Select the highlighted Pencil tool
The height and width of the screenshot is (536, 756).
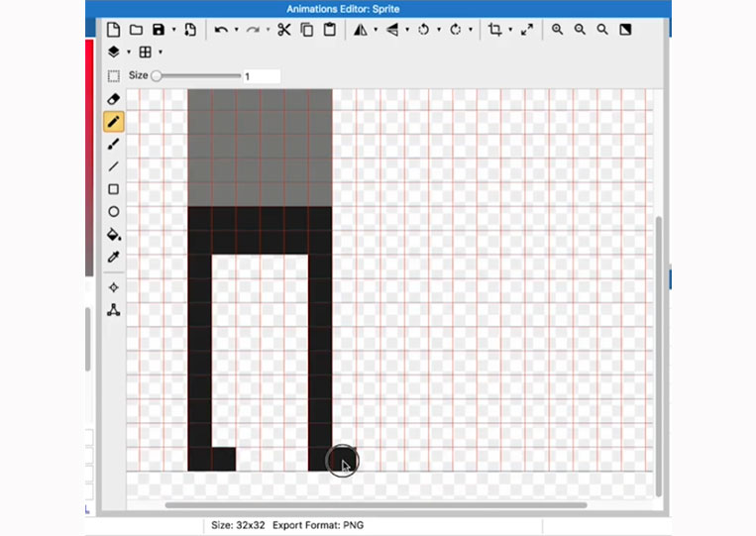point(113,122)
